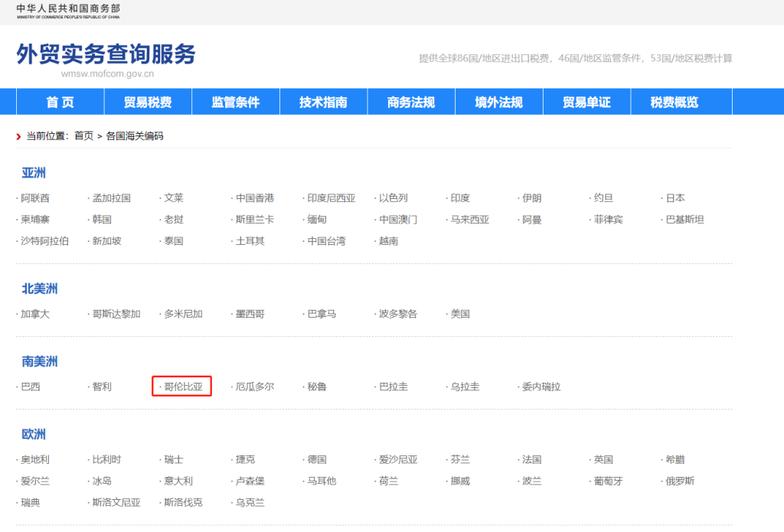Click the 以色列 link
This screenshot has width=784, height=532.
point(394,198)
